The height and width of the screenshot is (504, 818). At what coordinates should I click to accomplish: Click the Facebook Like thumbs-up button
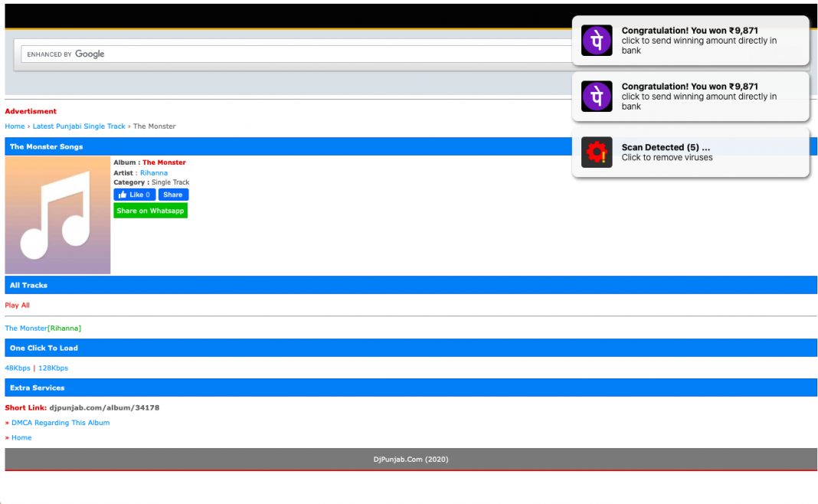[x=134, y=195]
